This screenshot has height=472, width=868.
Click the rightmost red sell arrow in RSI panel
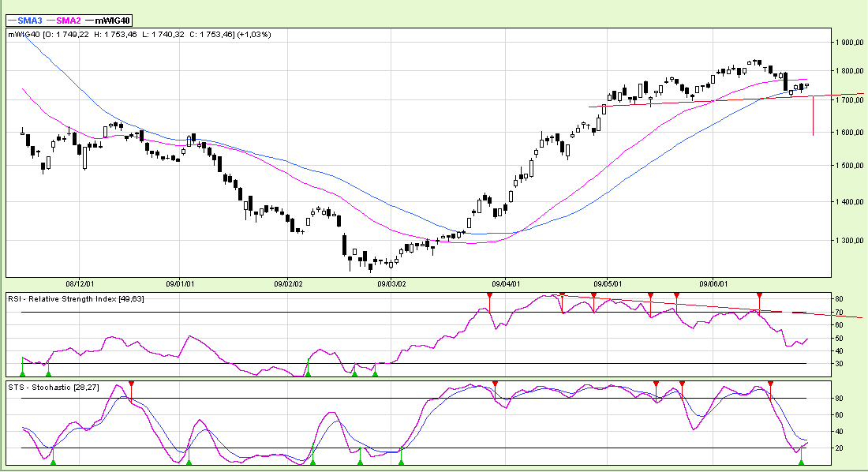tap(759, 296)
